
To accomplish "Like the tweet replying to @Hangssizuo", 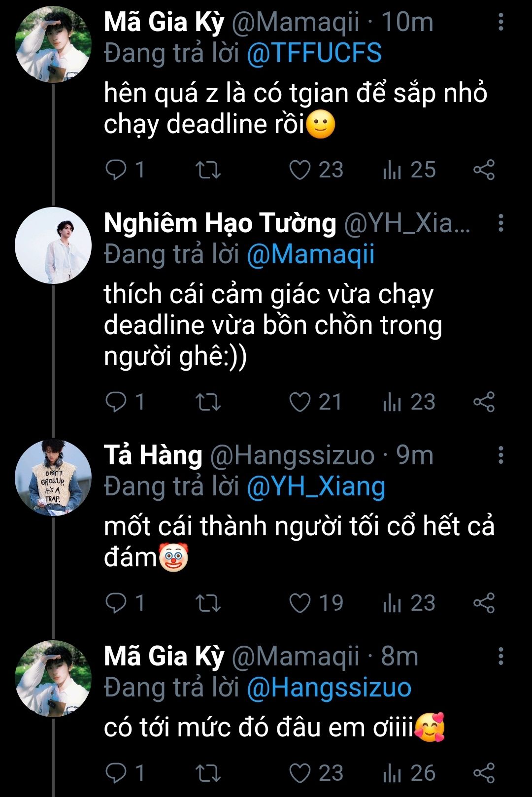I will pos(300,773).
